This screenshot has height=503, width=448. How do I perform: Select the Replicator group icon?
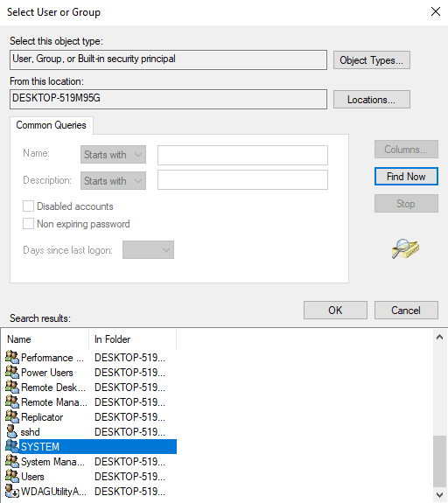click(12, 416)
